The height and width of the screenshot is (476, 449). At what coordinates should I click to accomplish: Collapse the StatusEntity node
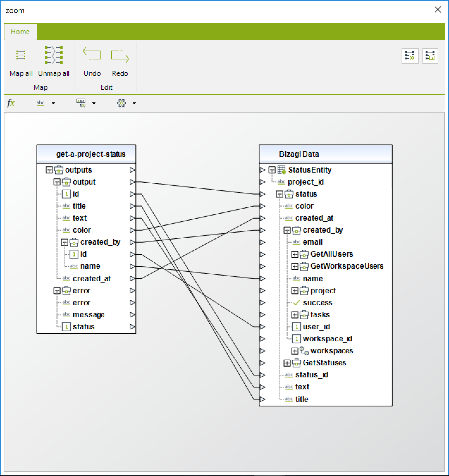click(x=272, y=170)
